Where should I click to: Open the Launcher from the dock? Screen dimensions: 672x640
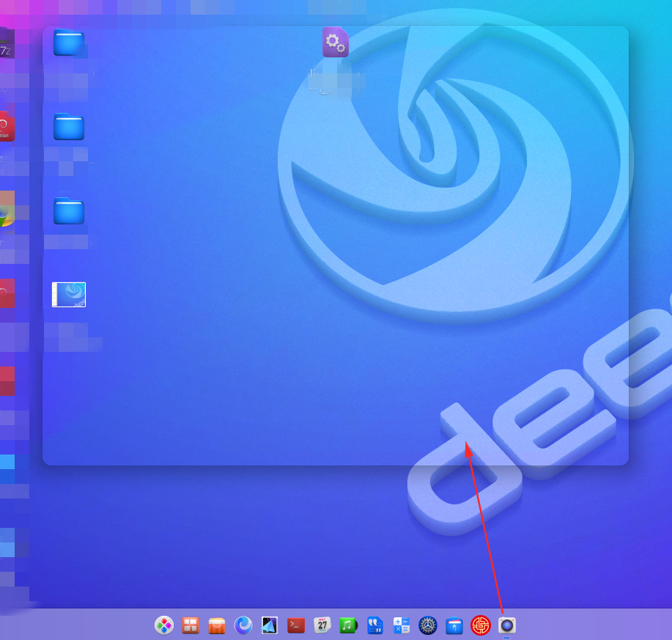point(163,625)
